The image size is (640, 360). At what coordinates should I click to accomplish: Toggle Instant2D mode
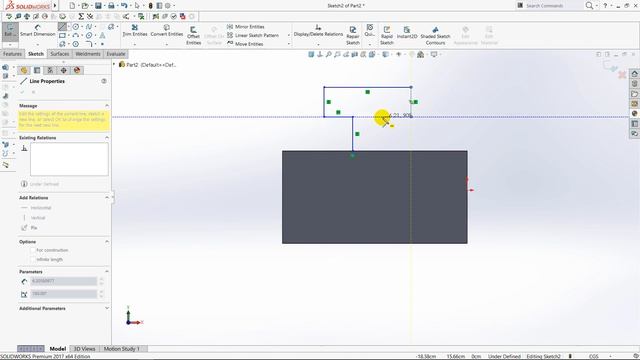coord(407,33)
